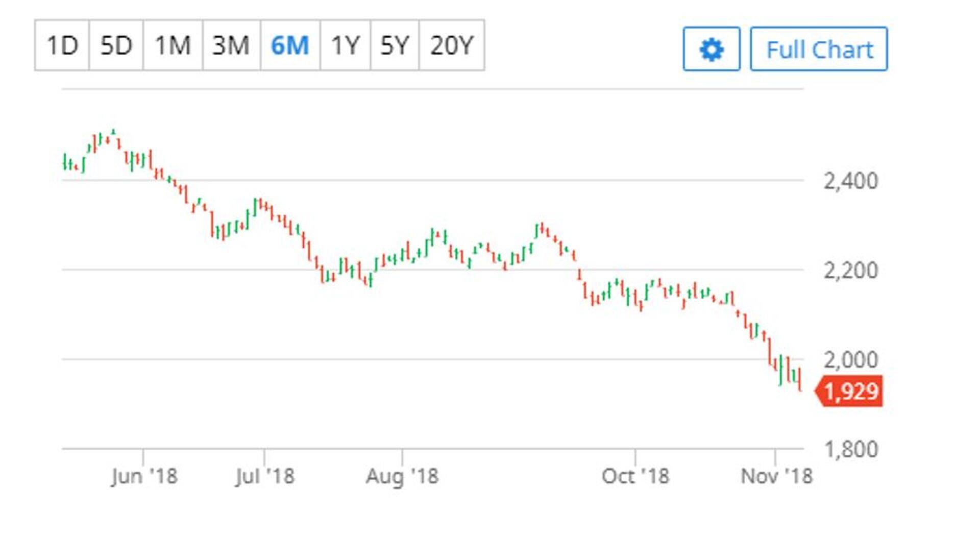Click the 1,800 price axis label
980x535 pixels.
pyautogui.click(x=850, y=450)
